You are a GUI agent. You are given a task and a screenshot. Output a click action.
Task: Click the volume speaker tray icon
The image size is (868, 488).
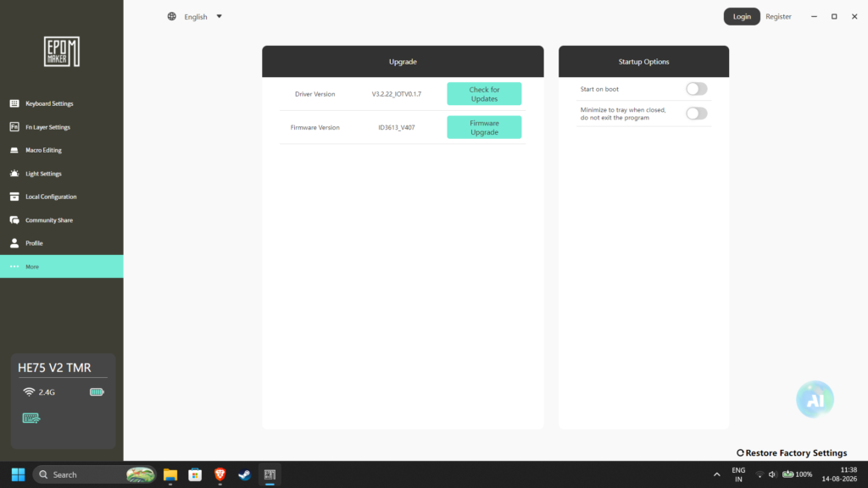[x=772, y=474]
